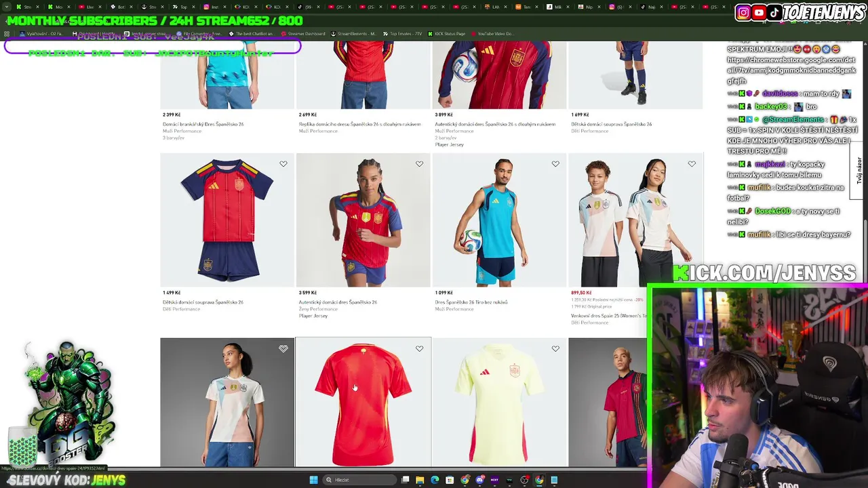The width and height of the screenshot is (868, 488).
Task: Click the woman in white jersey image
Action: pyautogui.click(x=227, y=403)
